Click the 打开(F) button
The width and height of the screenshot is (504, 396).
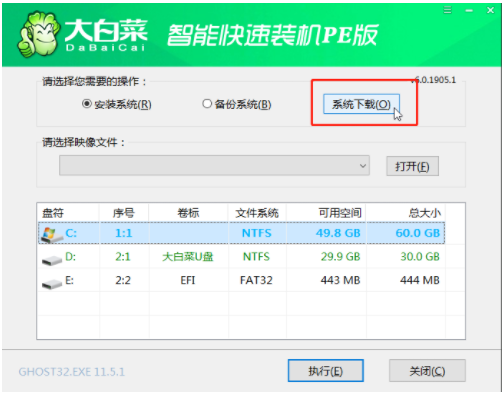click(x=412, y=166)
